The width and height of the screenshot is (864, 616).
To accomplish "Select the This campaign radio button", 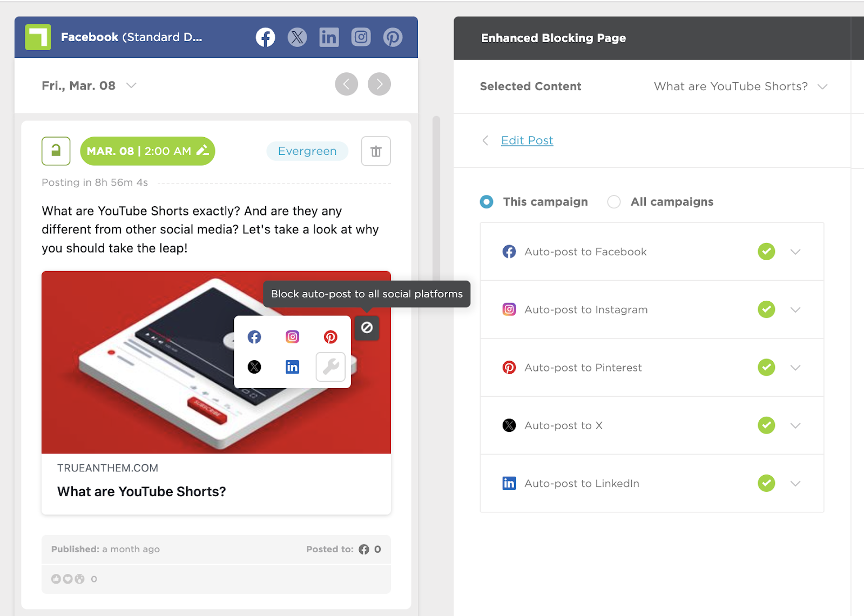I will [x=487, y=202].
